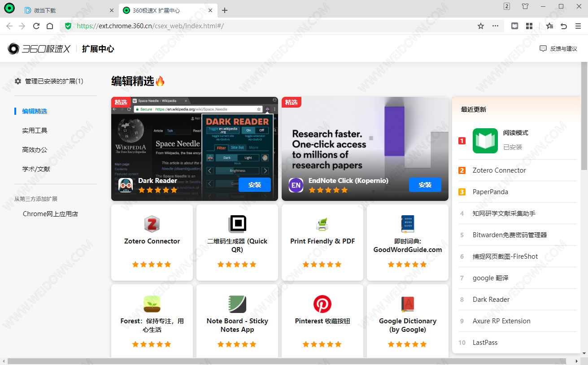Click the Forest extension icon
The image size is (588, 365).
click(152, 304)
